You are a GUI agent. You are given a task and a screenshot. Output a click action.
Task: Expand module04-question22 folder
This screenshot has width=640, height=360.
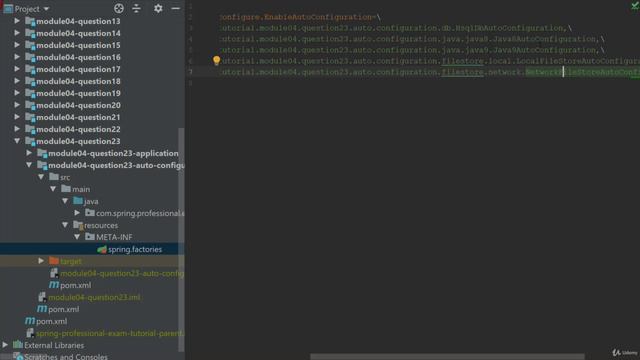coord(17,129)
